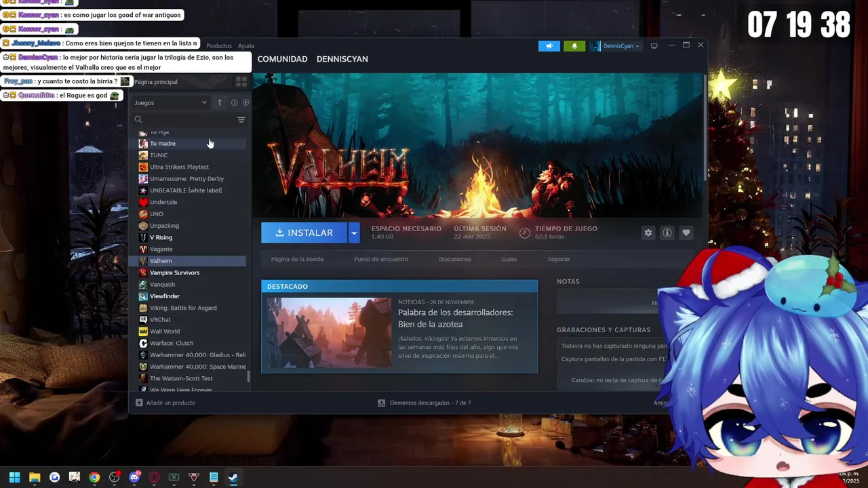The width and height of the screenshot is (868, 488).
Task: Open the Juegos category dropdown
Action: (171, 102)
